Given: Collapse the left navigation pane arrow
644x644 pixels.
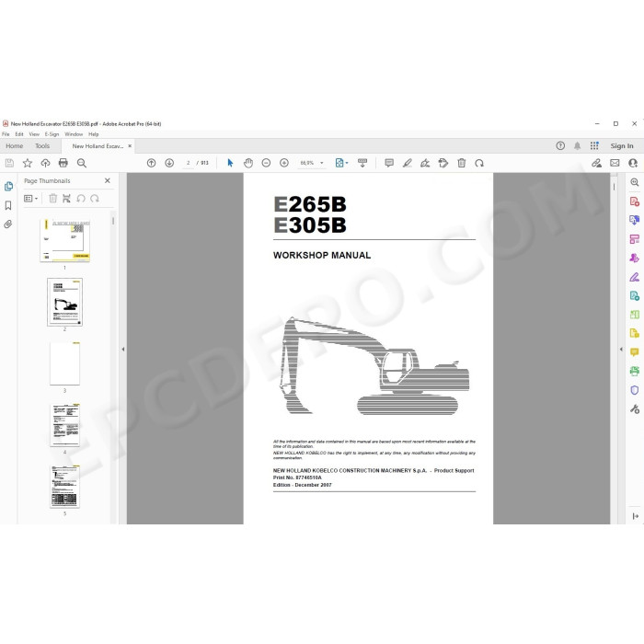Looking at the screenshot, I should coord(122,349).
